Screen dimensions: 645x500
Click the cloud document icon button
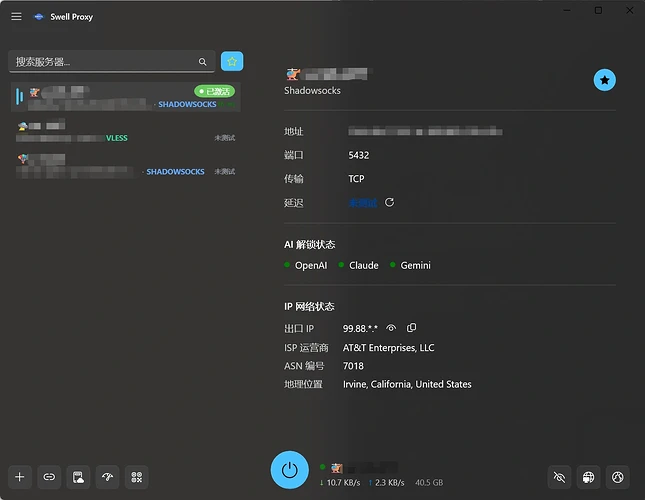[78, 477]
